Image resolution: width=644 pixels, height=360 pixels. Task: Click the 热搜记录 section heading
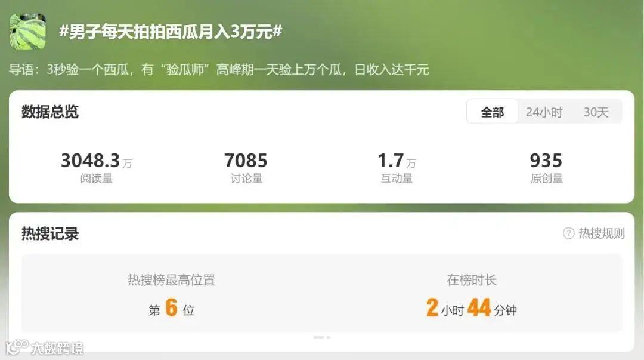[x=50, y=233]
